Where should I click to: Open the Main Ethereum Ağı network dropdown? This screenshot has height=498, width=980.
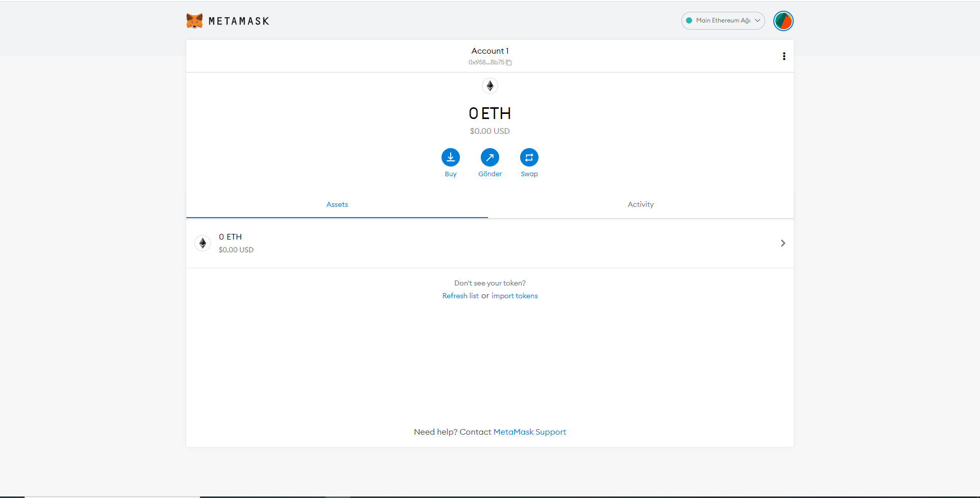[723, 20]
